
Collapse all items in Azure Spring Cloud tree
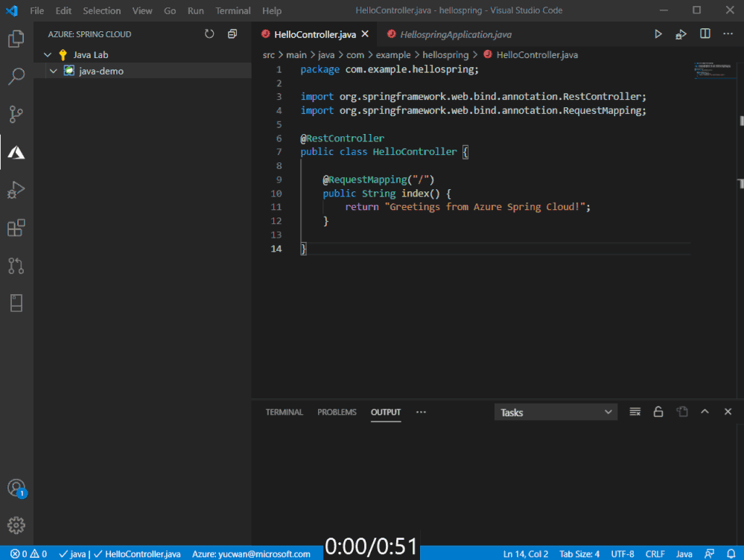pos(232,34)
